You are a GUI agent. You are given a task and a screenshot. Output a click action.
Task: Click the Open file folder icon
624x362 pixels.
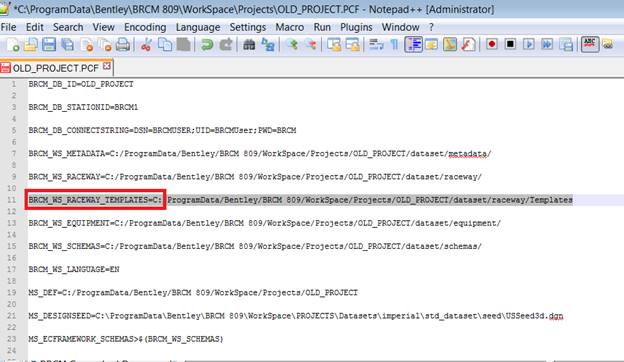pos(31,45)
